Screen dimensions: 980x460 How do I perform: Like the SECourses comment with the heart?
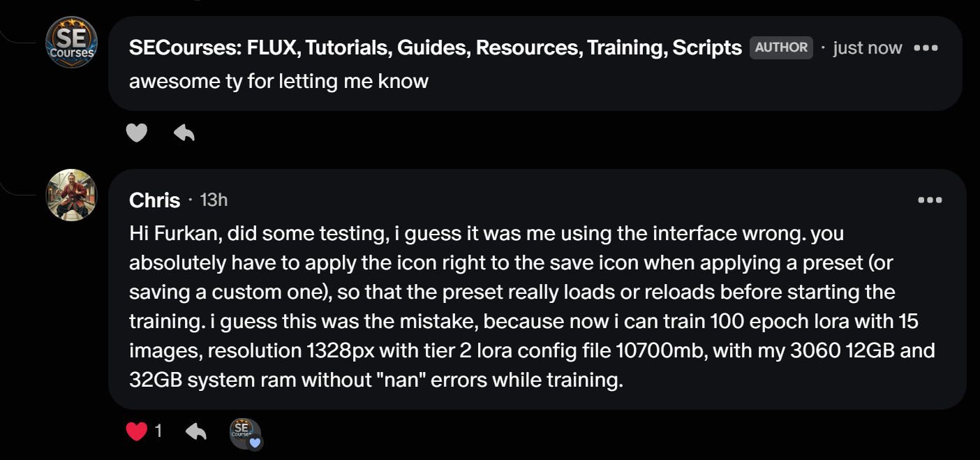(x=136, y=132)
